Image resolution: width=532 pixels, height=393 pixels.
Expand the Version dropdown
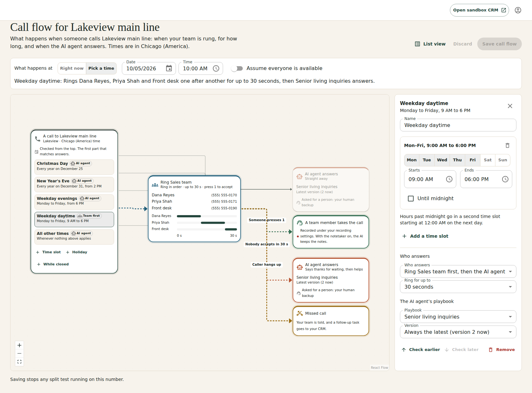pos(458,332)
